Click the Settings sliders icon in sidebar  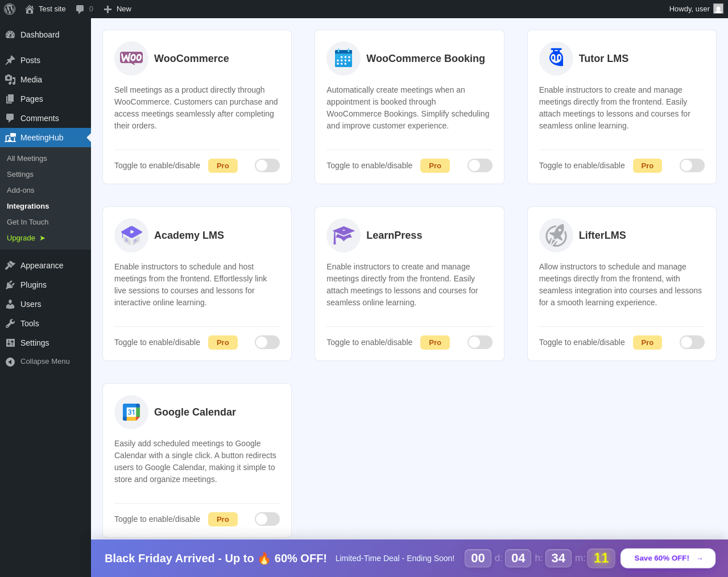tap(10, 343)
